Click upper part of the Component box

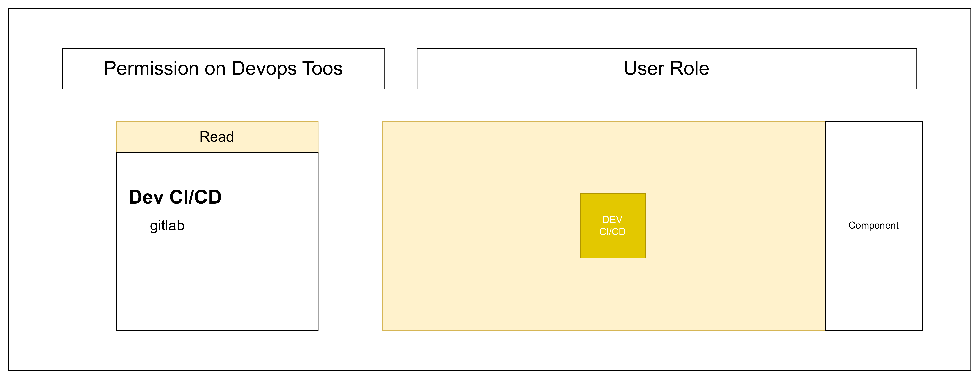(x=874, y=160)
